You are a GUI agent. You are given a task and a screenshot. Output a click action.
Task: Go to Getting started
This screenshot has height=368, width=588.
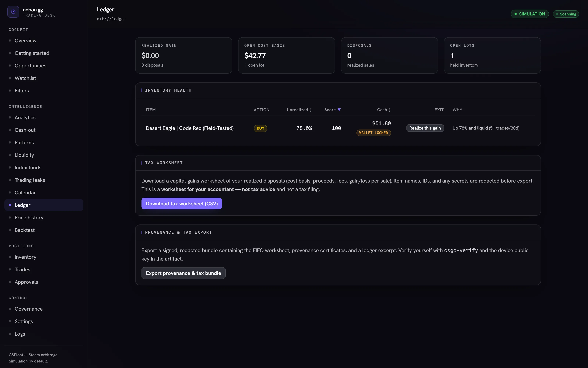pyautogui.click(x=44, y=53)
